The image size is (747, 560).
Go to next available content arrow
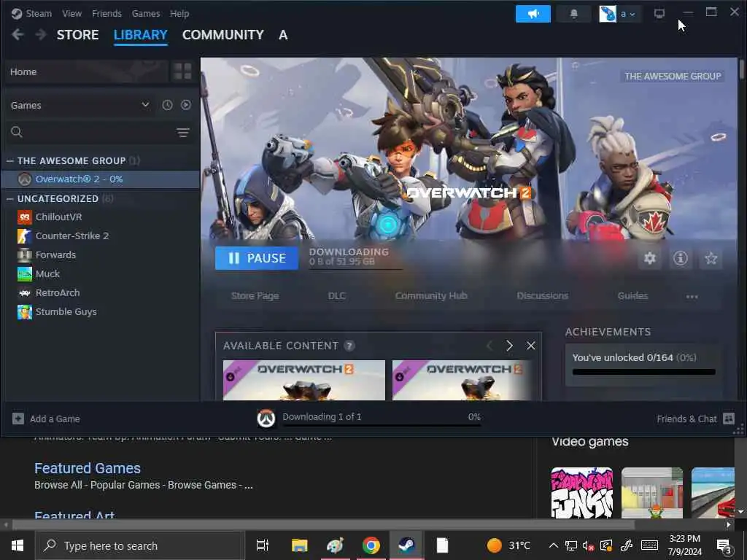(509, 346)
